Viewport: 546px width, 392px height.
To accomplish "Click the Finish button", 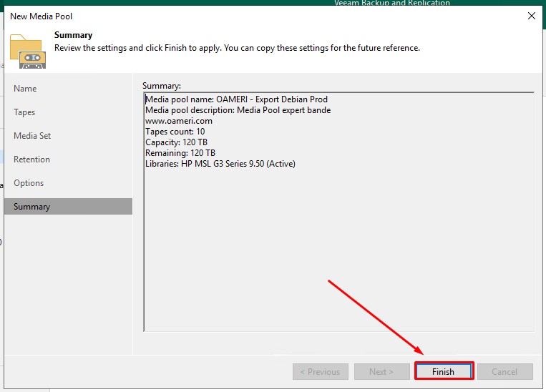I will tap(443, 371).
